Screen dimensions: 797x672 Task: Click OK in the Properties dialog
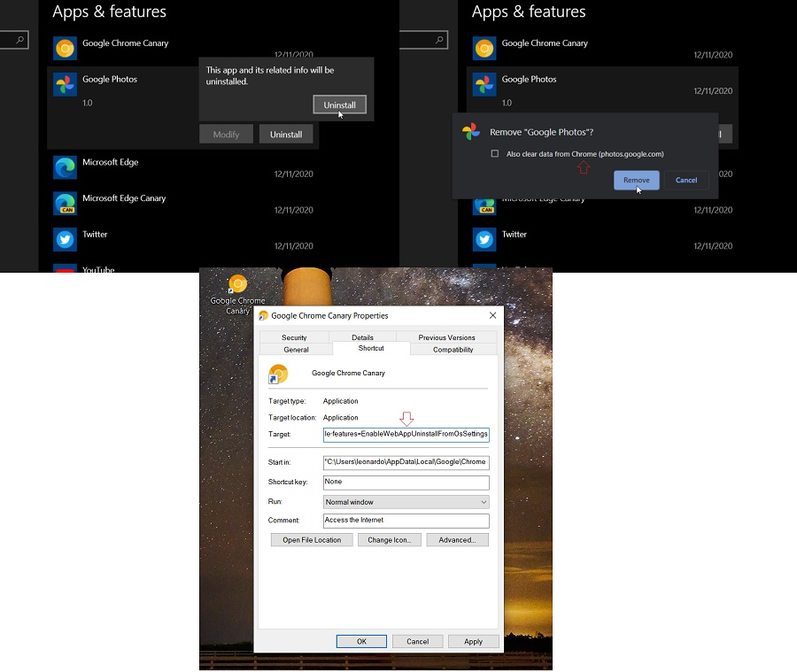[361, 642]
